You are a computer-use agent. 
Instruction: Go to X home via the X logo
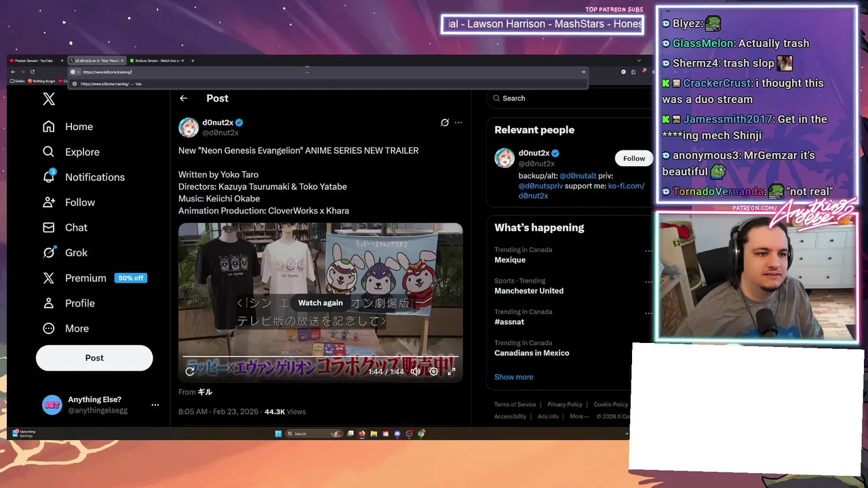click(49, 99)
